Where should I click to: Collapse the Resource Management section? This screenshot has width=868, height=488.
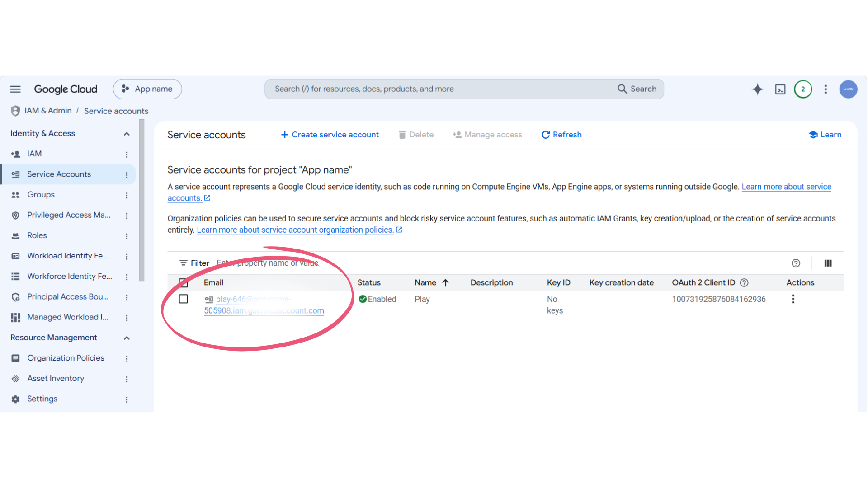127,338
